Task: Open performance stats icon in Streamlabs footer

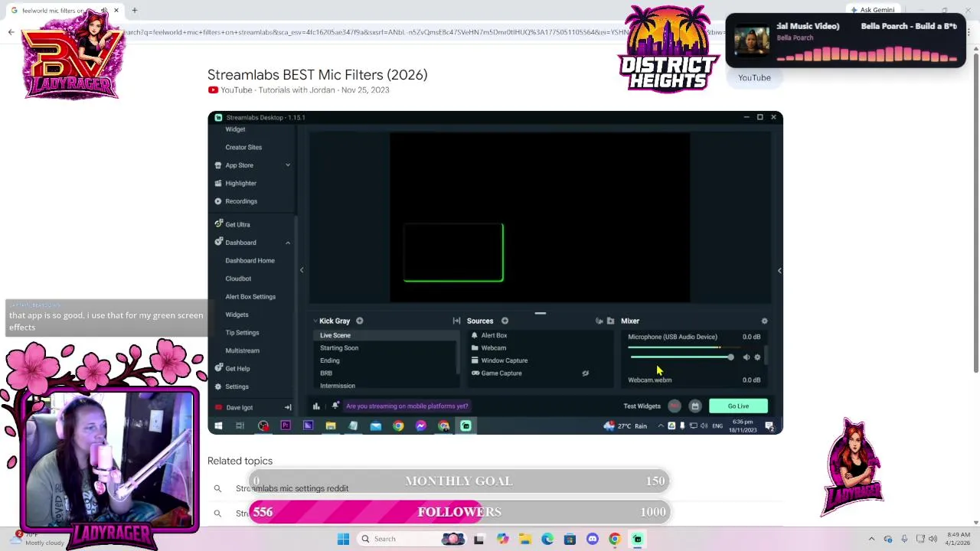Action: coord(316,406)
